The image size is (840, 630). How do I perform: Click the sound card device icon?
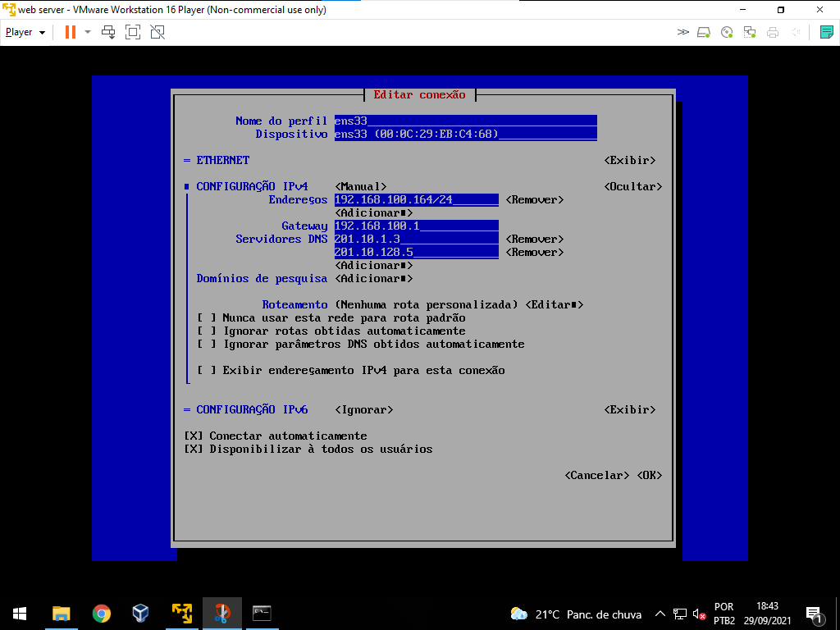(796, 33)
